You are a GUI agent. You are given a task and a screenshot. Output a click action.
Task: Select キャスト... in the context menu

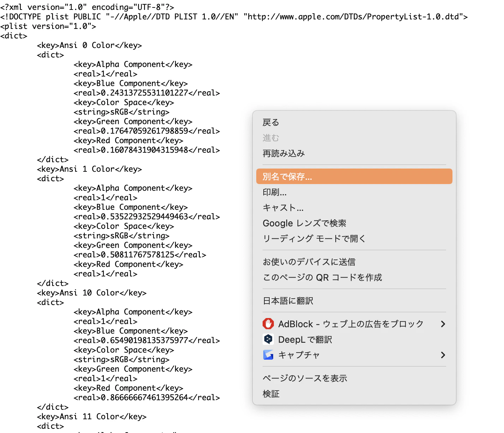point(354,208)
